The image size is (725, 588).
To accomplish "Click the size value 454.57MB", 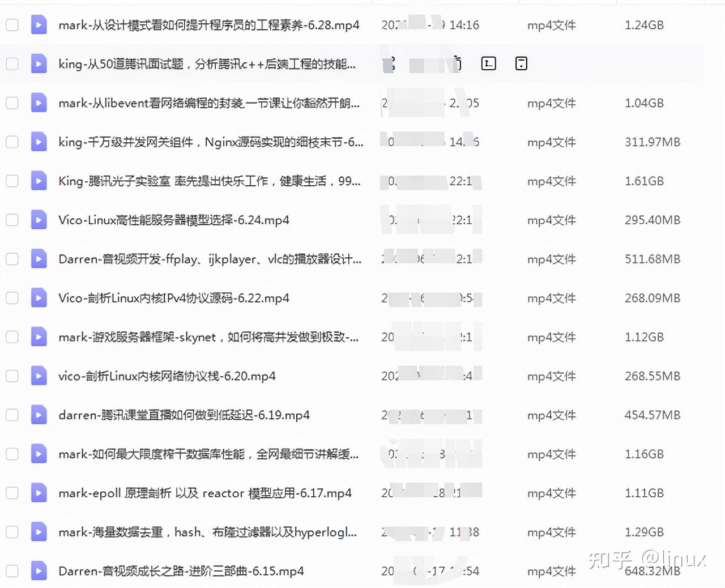I will click(x=652, y=415).
